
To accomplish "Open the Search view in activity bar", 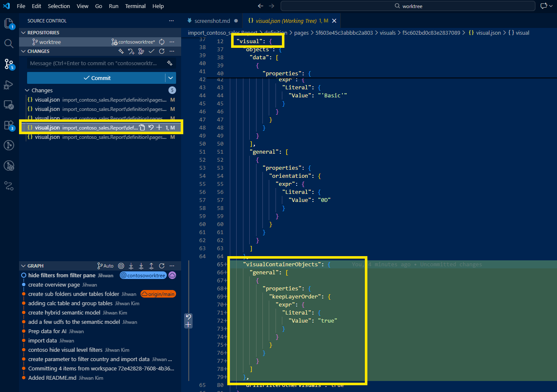I will 9,44.
